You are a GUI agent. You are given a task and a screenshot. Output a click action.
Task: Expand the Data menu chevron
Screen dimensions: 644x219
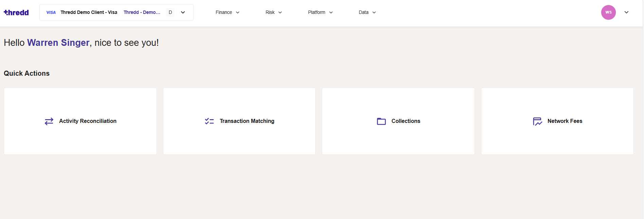[x=374, y=13]
